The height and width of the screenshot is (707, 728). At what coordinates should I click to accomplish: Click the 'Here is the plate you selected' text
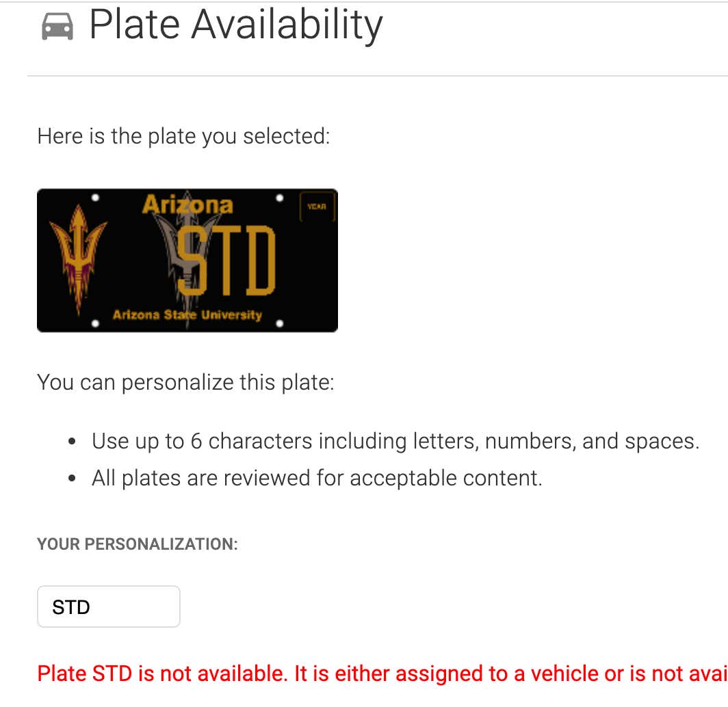point(184,136)
